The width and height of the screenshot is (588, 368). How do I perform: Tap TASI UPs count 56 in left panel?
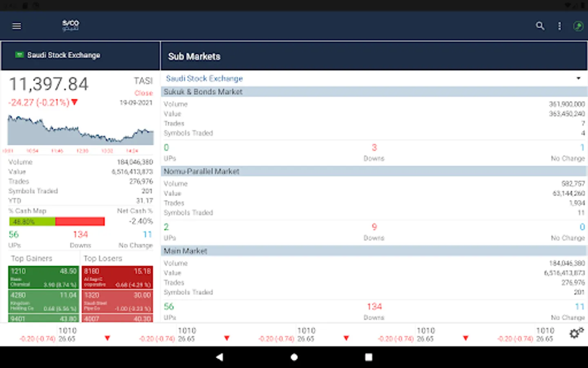[x=13, y=234]
